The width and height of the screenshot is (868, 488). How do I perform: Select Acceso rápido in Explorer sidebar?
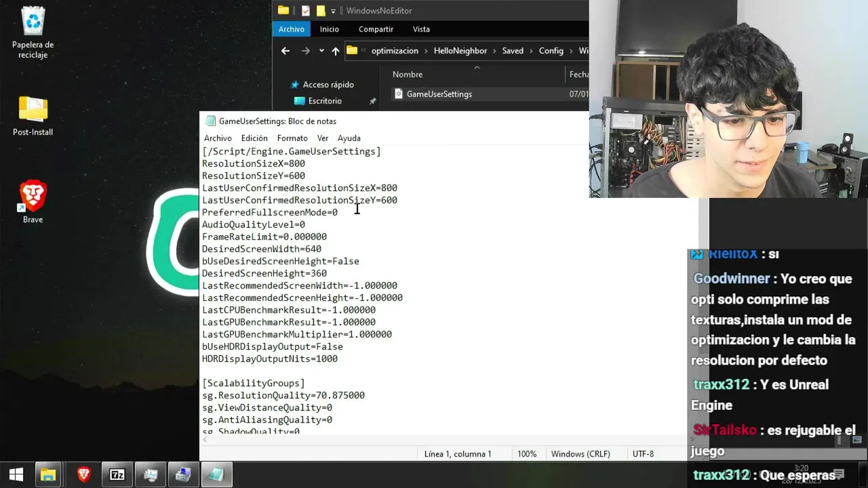(328, 85)
